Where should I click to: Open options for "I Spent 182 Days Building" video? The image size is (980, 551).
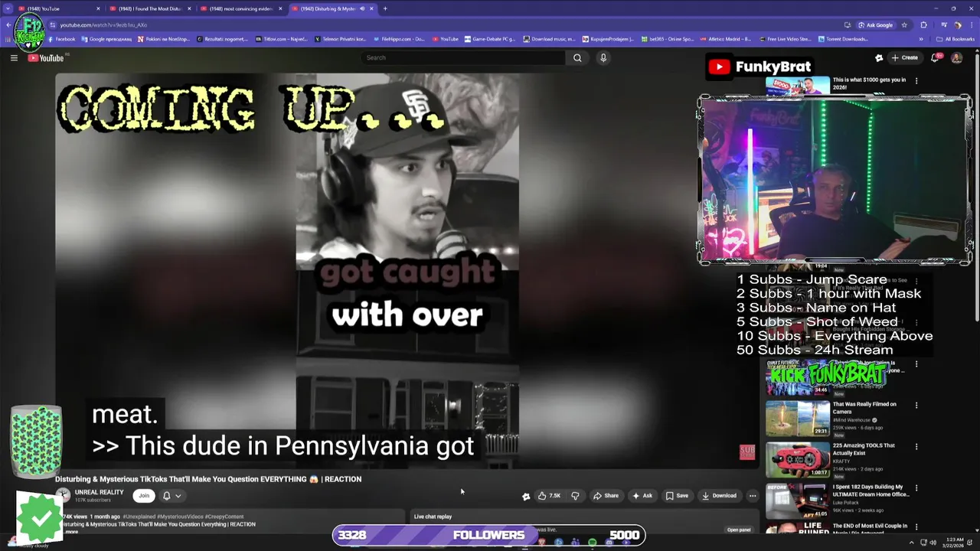point(916,488)
